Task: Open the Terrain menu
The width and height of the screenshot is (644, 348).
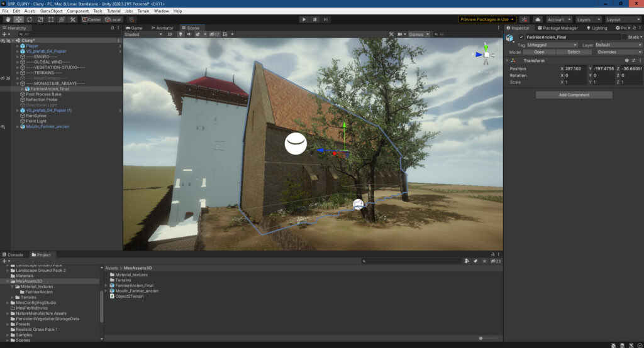Action: pyautogui.click(x=143, y=11)
